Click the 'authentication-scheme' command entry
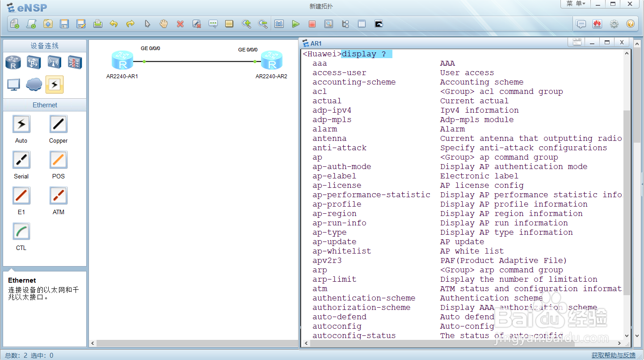The width and height of the screenshot is (644, 360). tap(364, 298)
